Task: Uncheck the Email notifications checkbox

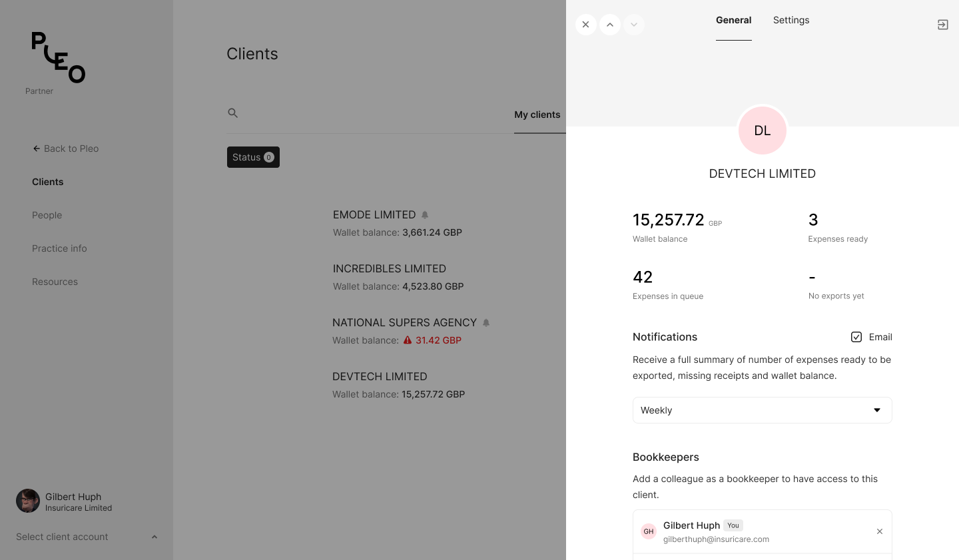Action: (856, 337)
